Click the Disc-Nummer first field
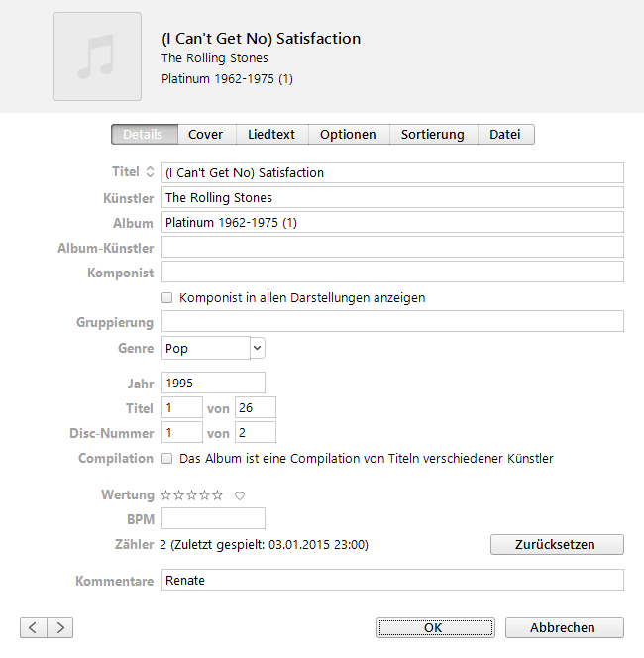This screenshot has height=658, width=644. (x=182, y=432)
